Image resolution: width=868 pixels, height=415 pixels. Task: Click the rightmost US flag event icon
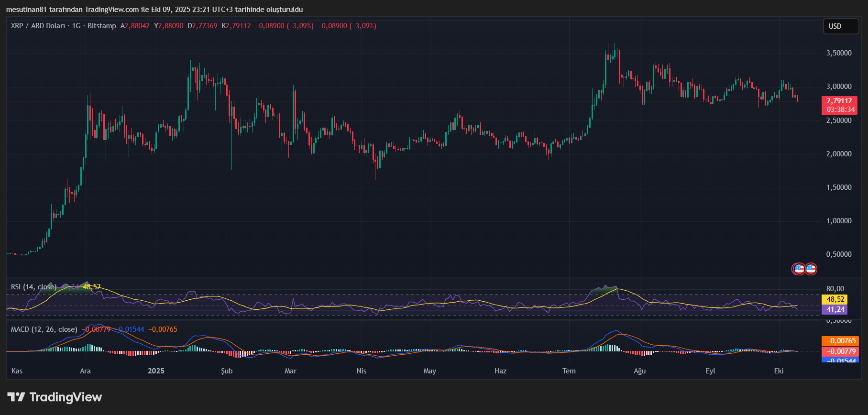pyautogui.click(x=811, y=269)
